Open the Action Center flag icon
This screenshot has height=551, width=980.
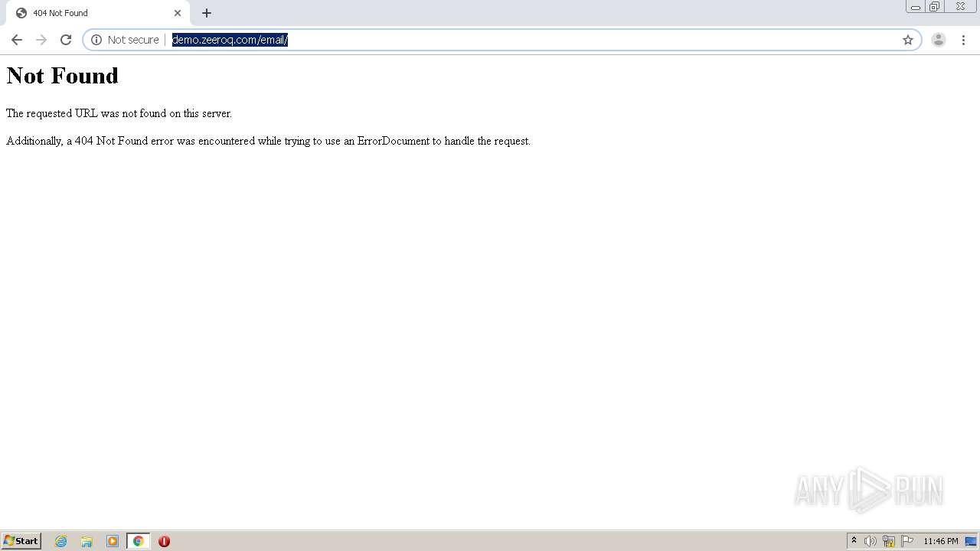coord(907,541)
